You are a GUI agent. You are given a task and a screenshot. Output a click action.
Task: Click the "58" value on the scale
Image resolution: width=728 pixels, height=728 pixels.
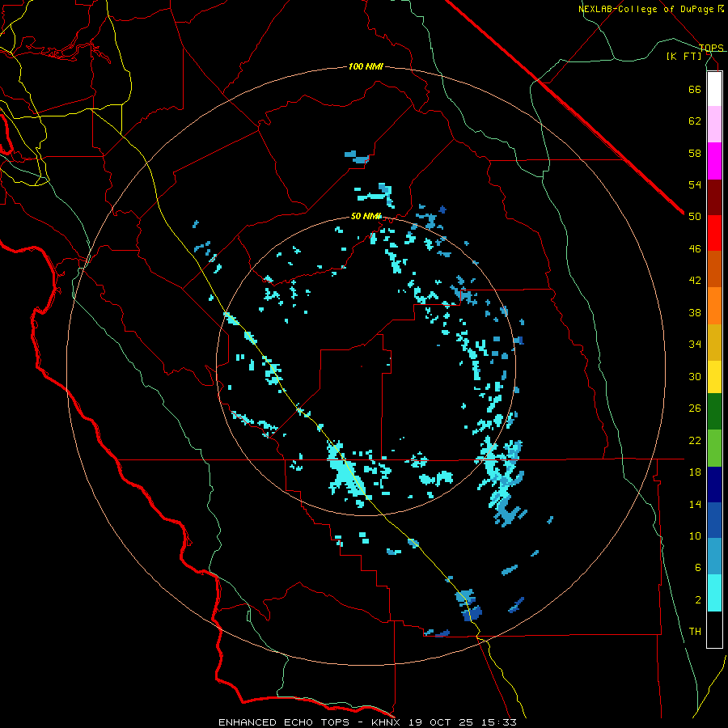click(x=695, y=153)
